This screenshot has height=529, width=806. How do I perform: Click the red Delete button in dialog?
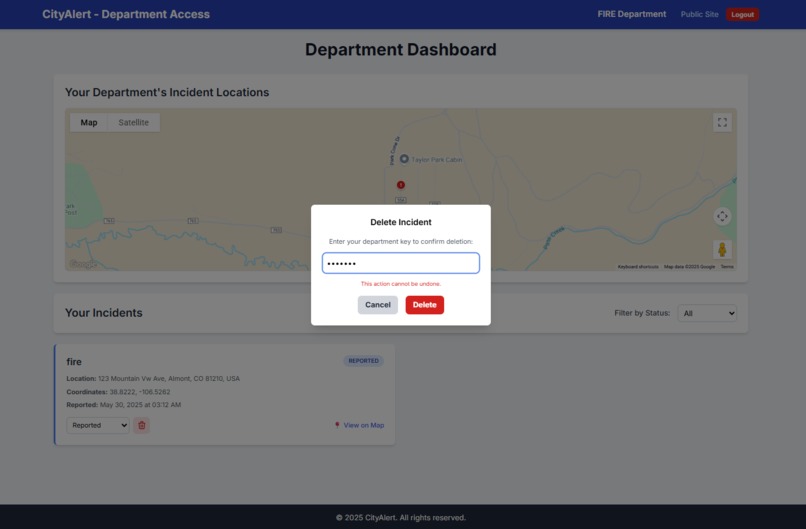pyautogui.click(x=424, y=305)
